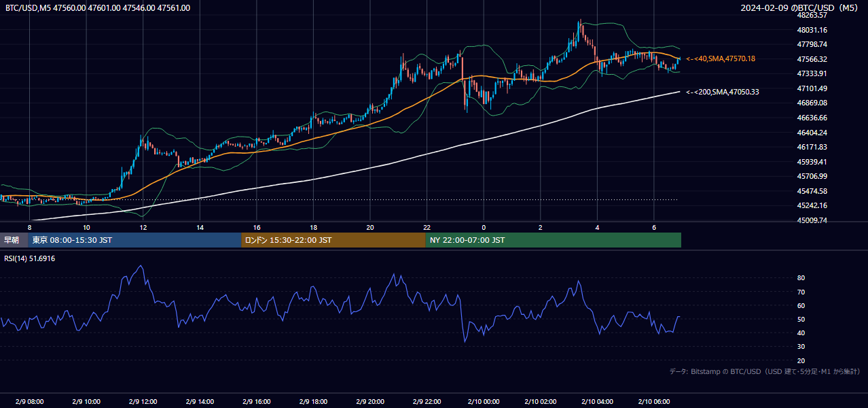868x408 pixels.
Task: Click the bottom time label 2/9 16:00
Action: pyautogui.click(x=257, y=402)
